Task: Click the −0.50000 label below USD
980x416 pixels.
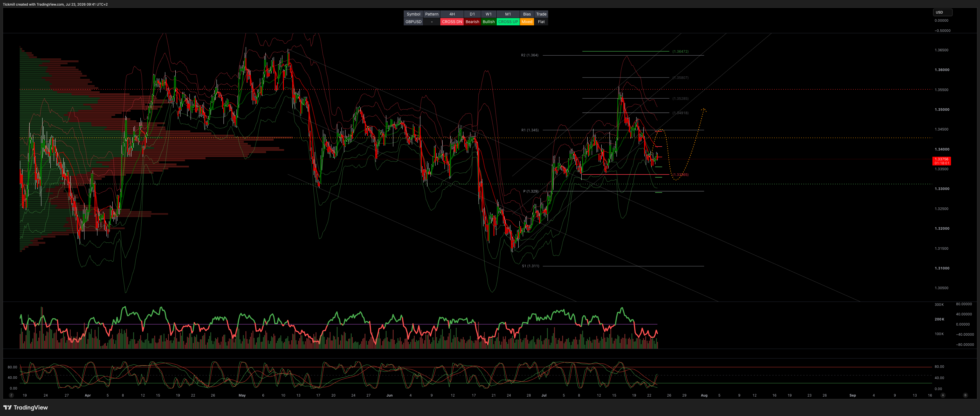Action: [x=942, y=31]
